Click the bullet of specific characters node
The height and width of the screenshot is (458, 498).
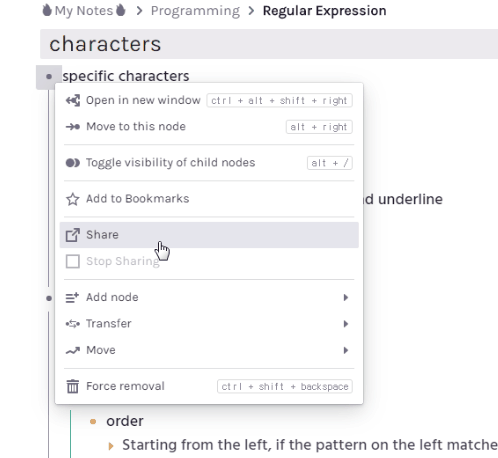pos(49,77)
